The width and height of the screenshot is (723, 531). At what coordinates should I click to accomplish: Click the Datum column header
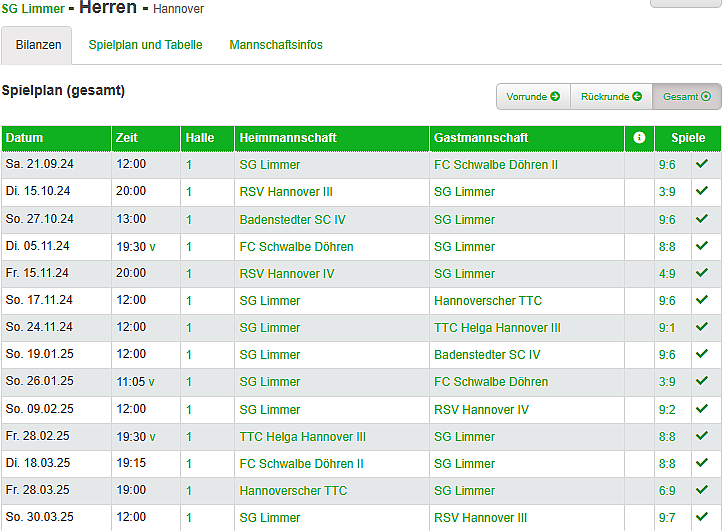click(x=25, y=138)
